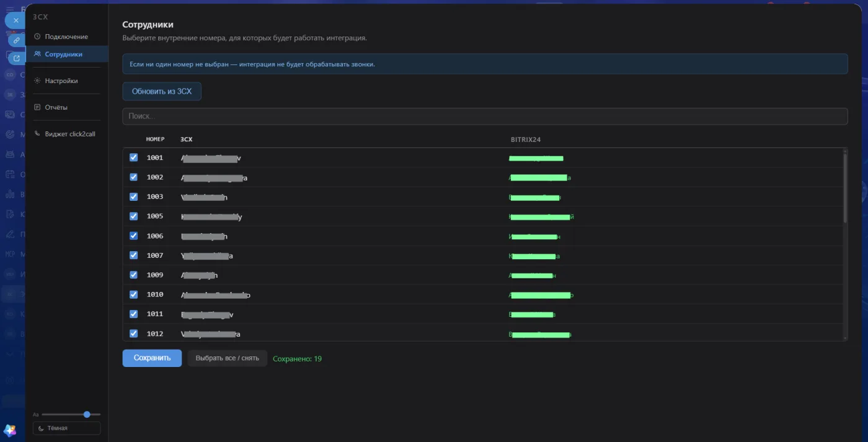
Task: Deselect the checkbox for extension 1010
Action: (x=133, y=294)
